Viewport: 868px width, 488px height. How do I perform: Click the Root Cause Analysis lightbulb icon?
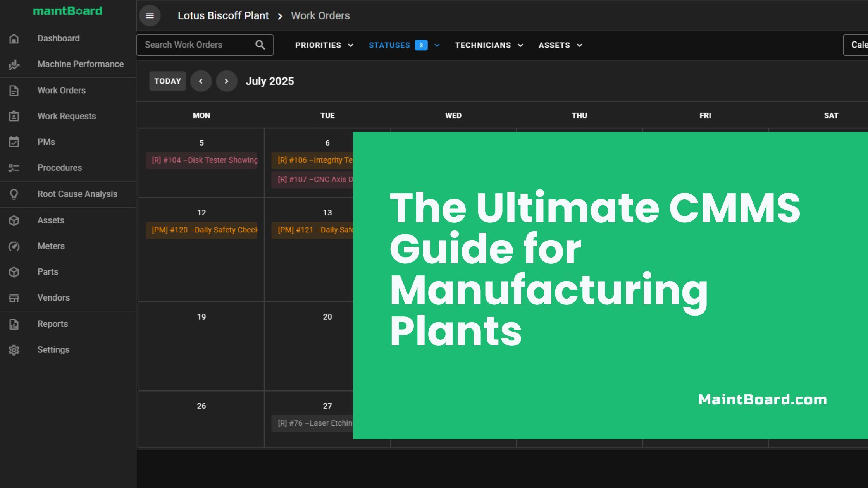[14, 194]
